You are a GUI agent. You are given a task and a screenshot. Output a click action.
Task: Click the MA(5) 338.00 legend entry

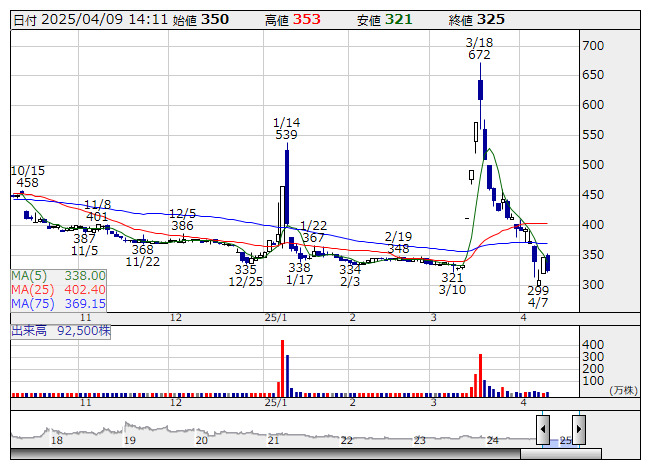tap(58, 275)
